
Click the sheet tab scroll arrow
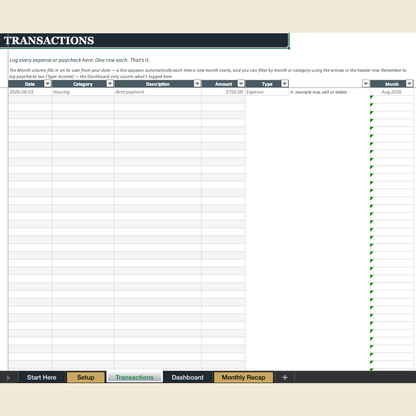[8, 378]
